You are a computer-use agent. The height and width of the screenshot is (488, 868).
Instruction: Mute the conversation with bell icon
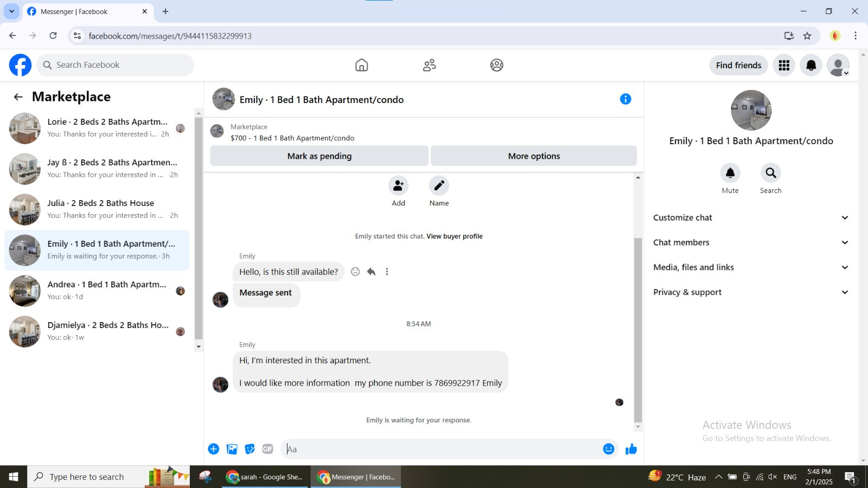730,173
